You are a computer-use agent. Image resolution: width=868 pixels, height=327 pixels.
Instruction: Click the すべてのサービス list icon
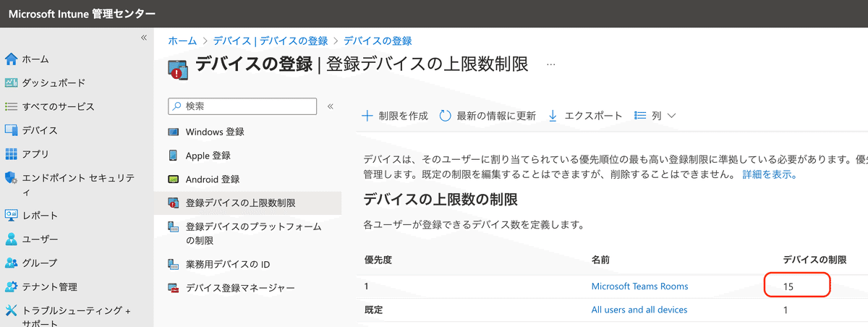point(11,106)
